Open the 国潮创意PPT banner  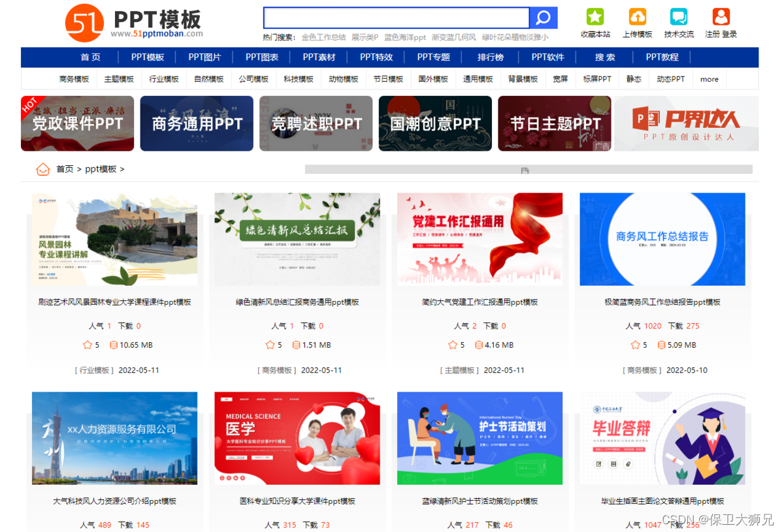[x=435, y=123]
